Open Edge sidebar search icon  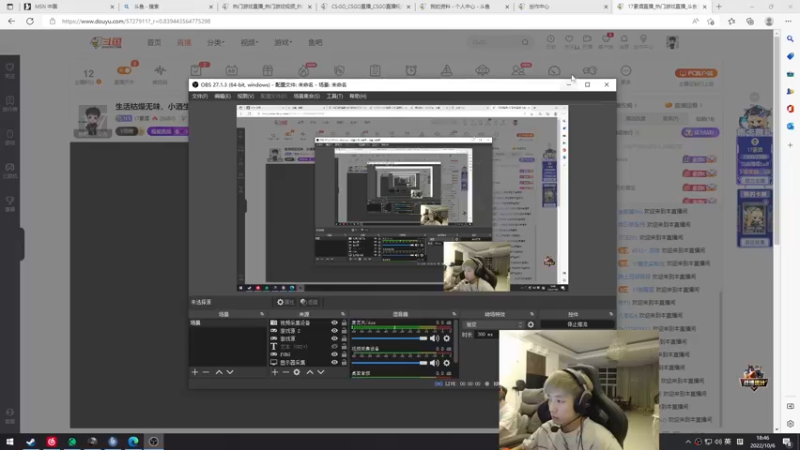(x=790, y=39)
